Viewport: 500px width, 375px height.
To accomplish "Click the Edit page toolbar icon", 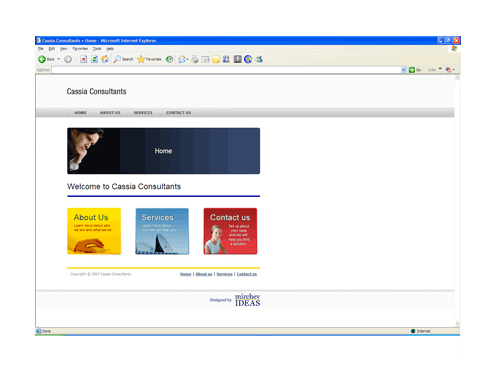I will [206, 59].
